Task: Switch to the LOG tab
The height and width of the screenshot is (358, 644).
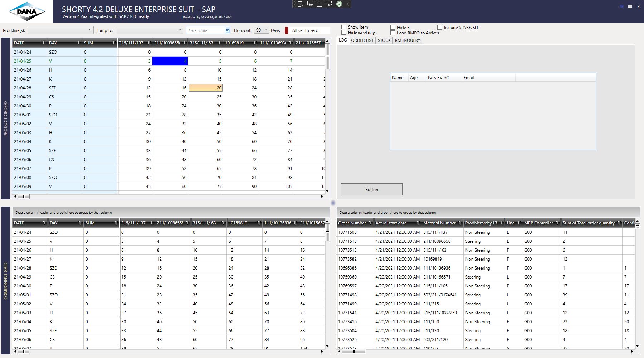Action: pyautogui.click(x=343, y=40)
